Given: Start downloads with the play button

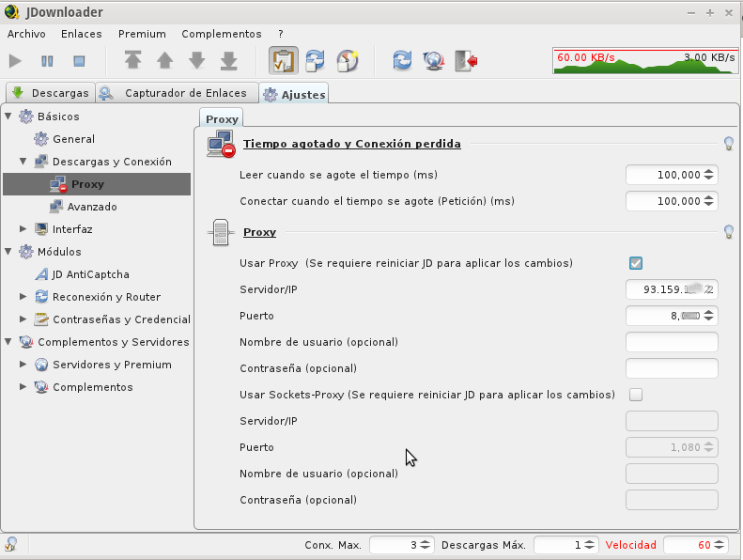Looking at the screenshot, I should [x=15, y=61].
